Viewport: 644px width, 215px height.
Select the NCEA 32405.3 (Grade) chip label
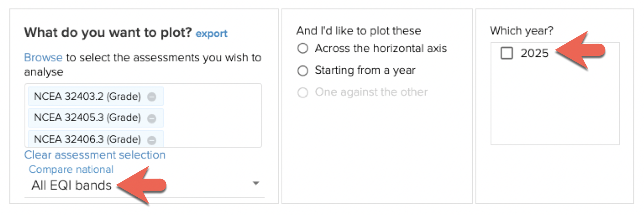click(x=87, y=118)
